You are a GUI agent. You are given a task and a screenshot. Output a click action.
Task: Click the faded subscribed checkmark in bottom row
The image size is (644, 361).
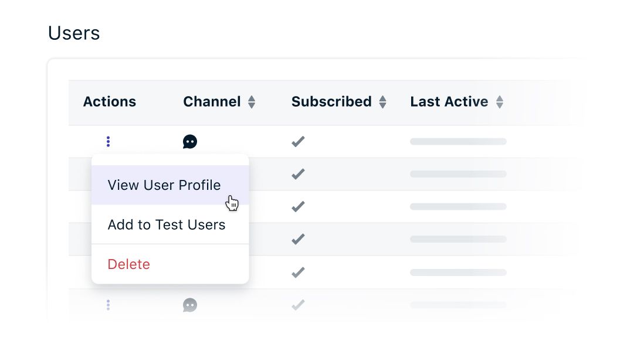(298, 305)
